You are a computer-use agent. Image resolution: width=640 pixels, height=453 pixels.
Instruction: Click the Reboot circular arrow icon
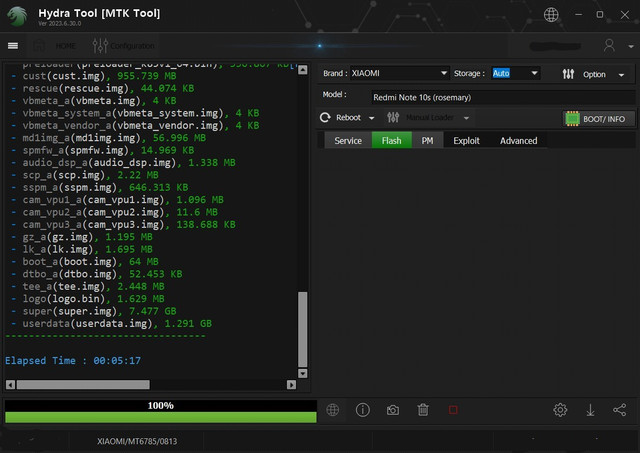(x=325, y=118)
